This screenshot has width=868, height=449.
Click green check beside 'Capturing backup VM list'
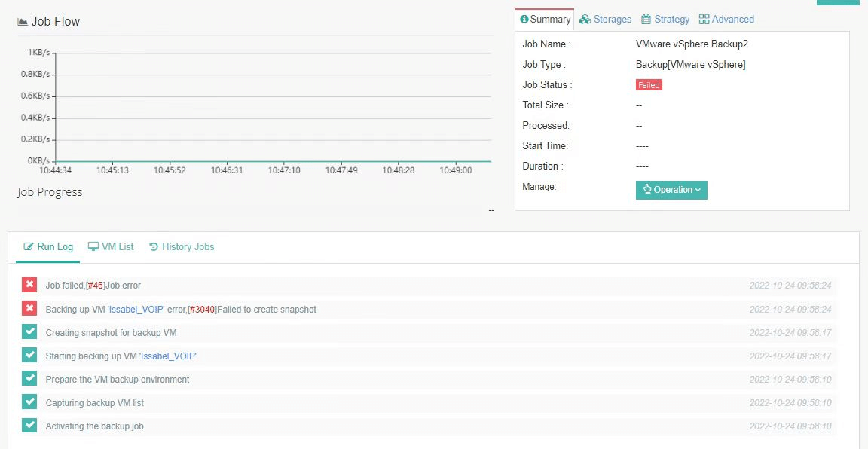pos(29,402)
